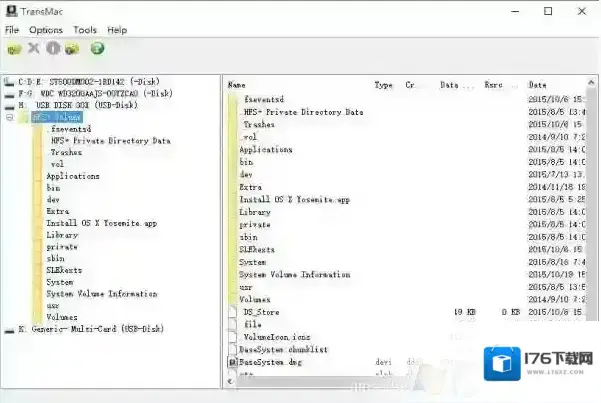
Task: Select HFS+ Private Directory Data in tree
Action: tap(110, 141)
